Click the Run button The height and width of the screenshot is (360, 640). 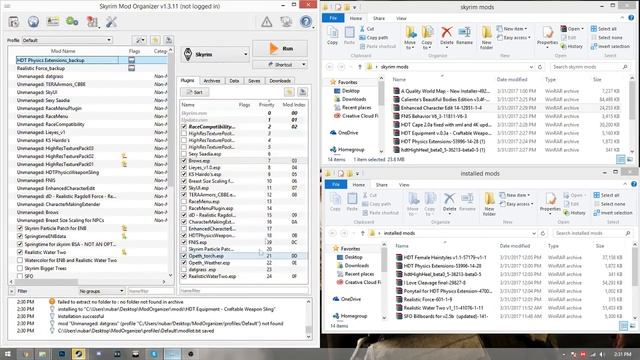point(280,49)
